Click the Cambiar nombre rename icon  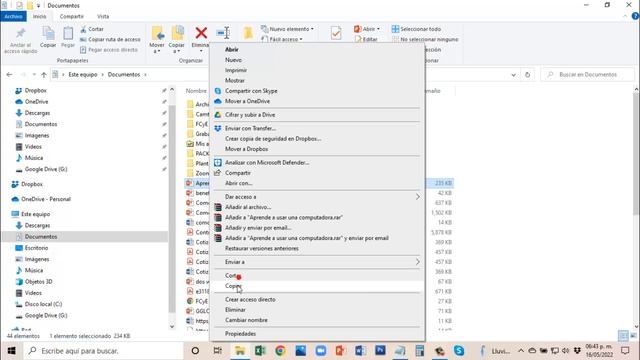coord(223,33)
